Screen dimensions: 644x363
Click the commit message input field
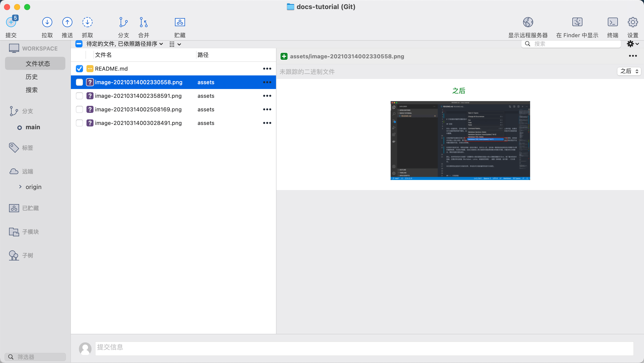[x=364, y=348]
